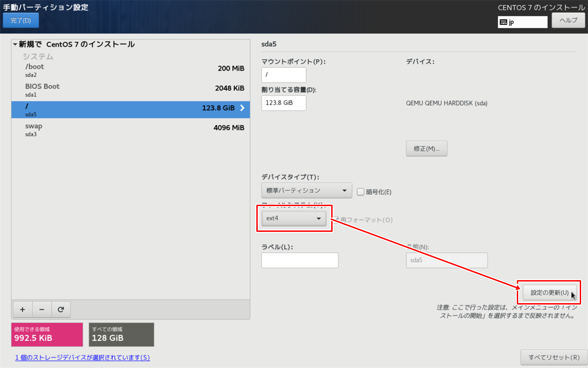Open the デバイスタイプ device type dropdown
This screenshot has width=588, height=368.
coord(306,190)
